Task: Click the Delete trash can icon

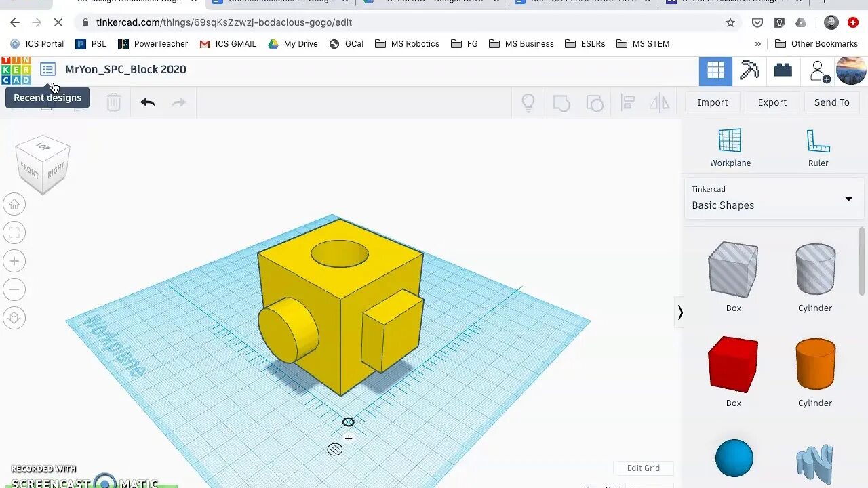Action: pos(114,102)
